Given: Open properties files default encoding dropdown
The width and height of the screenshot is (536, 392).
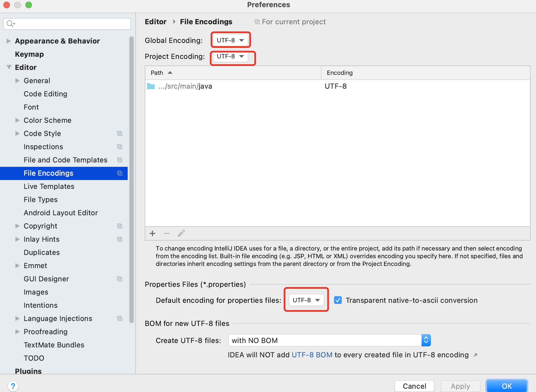Looking at the screenshot, I should point(306,300).
